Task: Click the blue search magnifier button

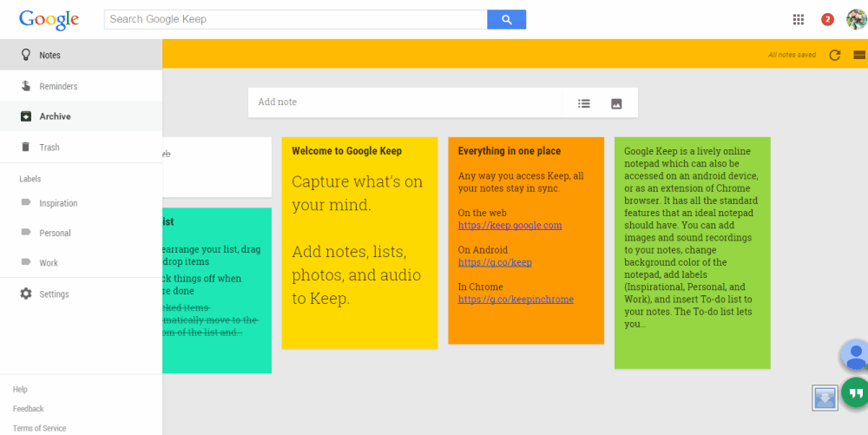Action: [506, 19]
